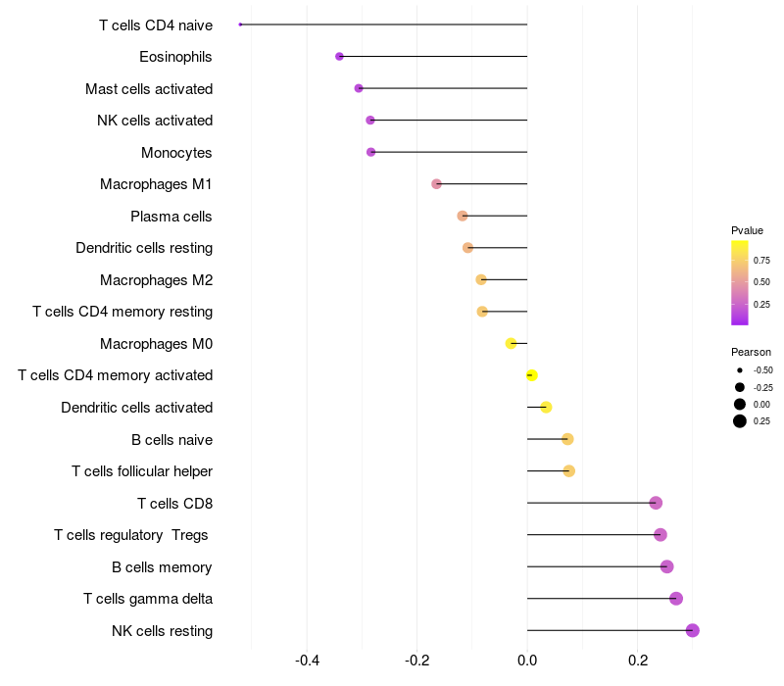This screenshot has width=784, height=686.
Task: Click the Macrophages M1 pink dot
Action: [436, 184]
